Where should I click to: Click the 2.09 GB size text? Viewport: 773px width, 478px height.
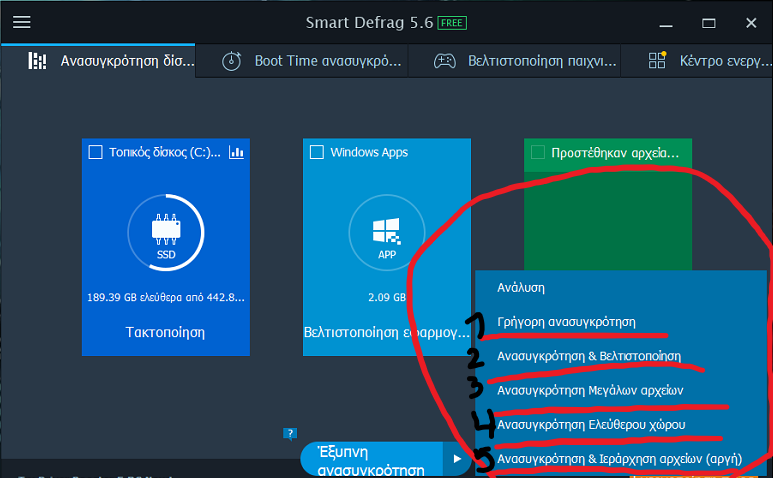click(387, 298)
